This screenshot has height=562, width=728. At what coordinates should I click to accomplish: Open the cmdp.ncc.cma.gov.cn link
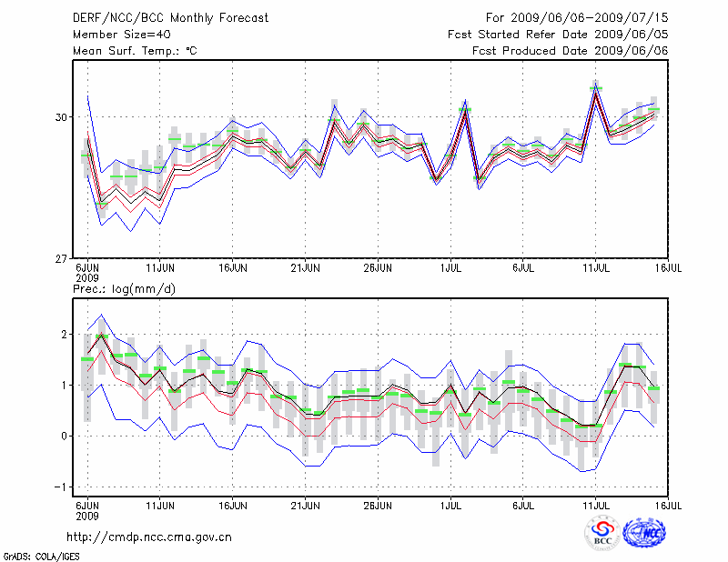coord(149,537)
